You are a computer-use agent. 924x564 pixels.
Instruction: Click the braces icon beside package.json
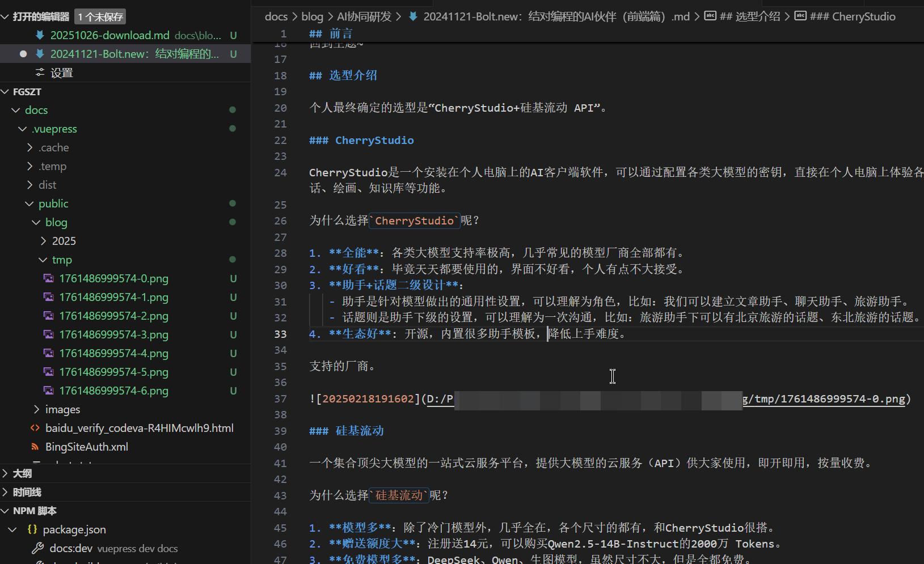[x=32, y=529]
